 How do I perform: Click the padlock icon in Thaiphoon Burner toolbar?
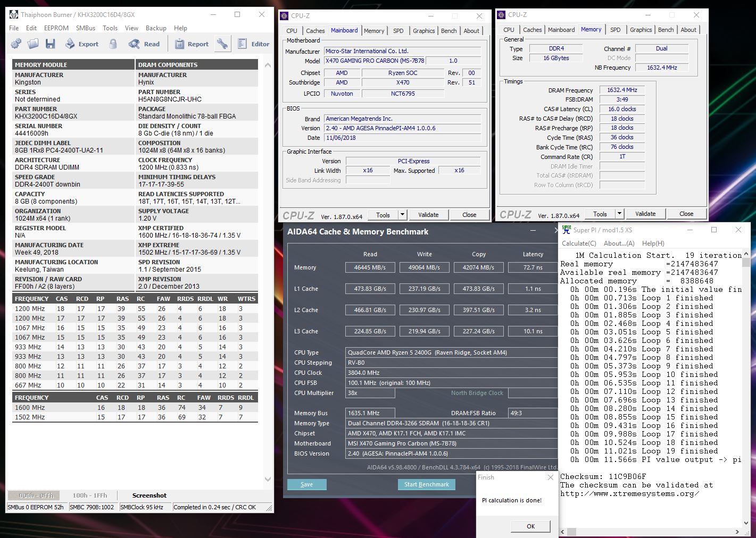click(x=113, y=44)
